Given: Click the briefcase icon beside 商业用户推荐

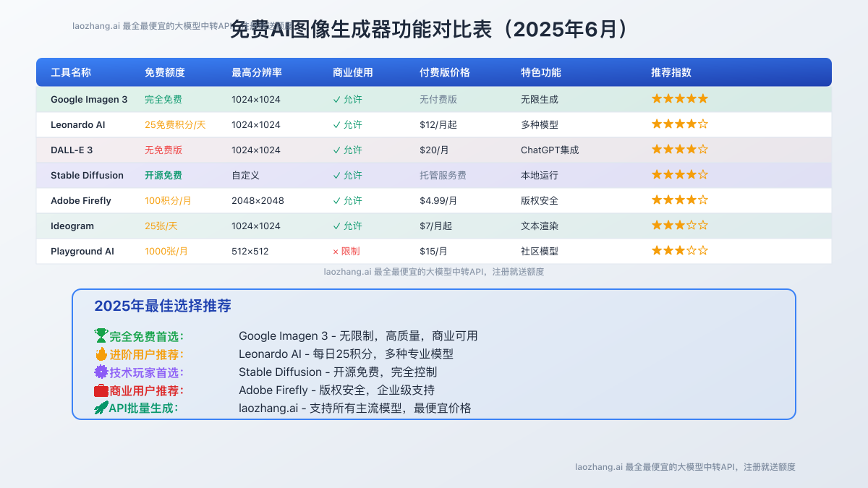Looking at the screenshot, I should pos(101,390).
